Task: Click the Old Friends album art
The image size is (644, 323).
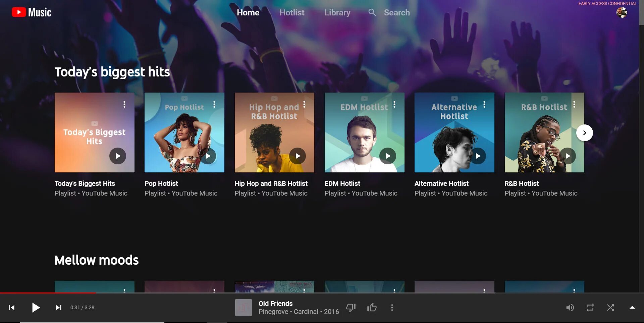Action: pyautogui.click(x=244, y=308)
